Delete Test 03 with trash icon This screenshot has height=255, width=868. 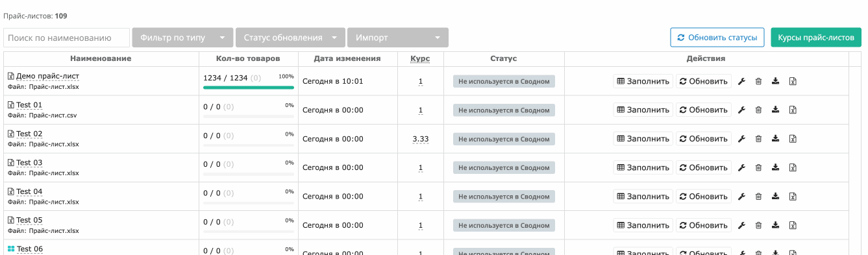tap(758, 167)
